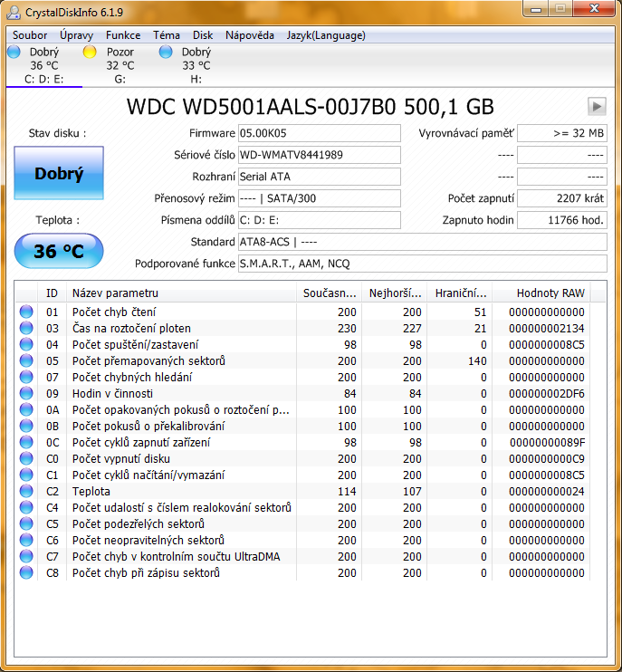Click the Hodnoty RAW column header
This screenshot has height=672, width=622.
click(541, 293)
